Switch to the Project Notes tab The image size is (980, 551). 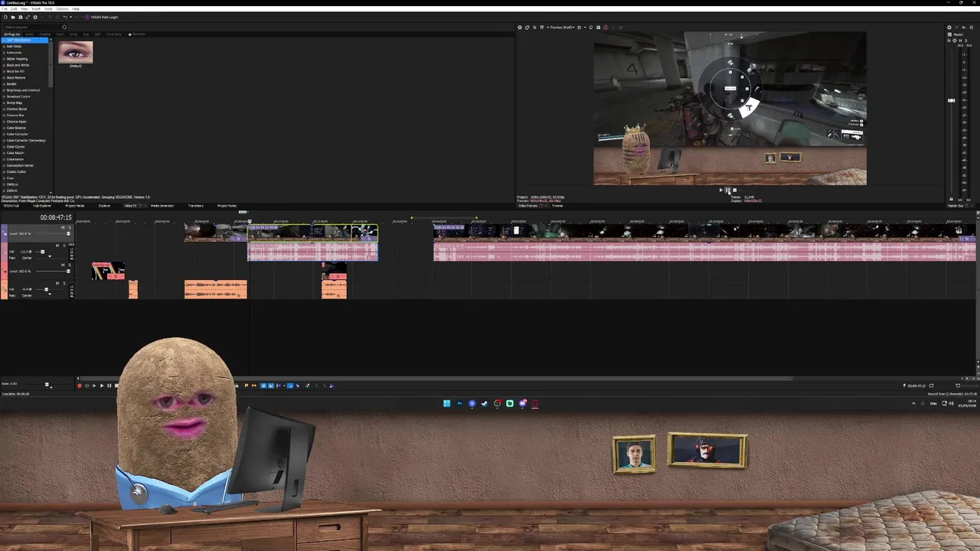click(x=227, y=206)
